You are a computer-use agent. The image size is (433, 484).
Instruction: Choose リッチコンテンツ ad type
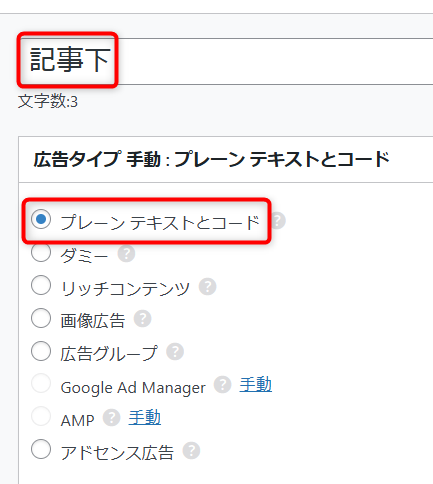coord(41,285)
